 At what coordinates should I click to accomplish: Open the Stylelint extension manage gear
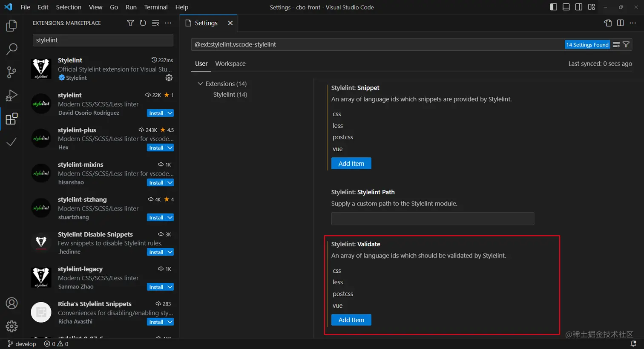coord(169,78)
